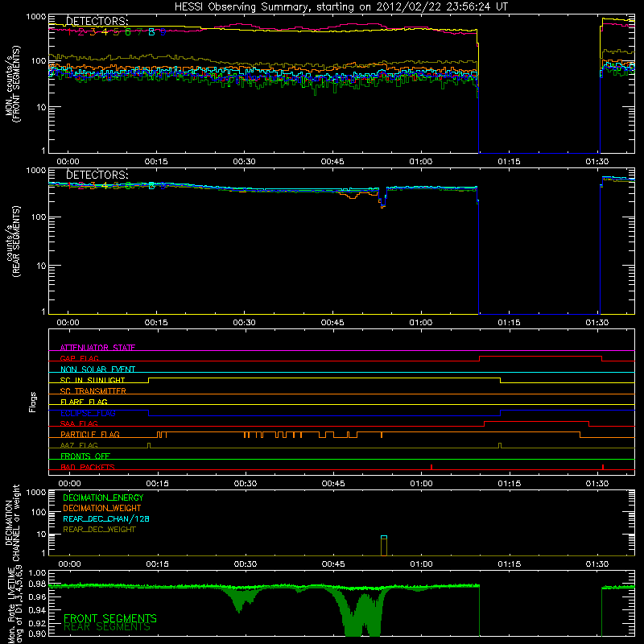Click the ECLIPSE_FLAG label
Screen dimensions: 644x644
[88, 413]
